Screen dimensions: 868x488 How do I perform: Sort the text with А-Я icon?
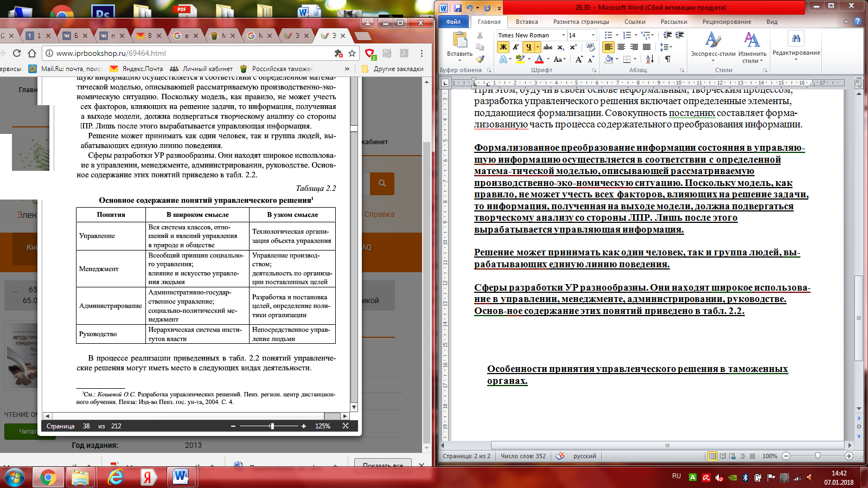pyautogui.click(x=650, y=59)
